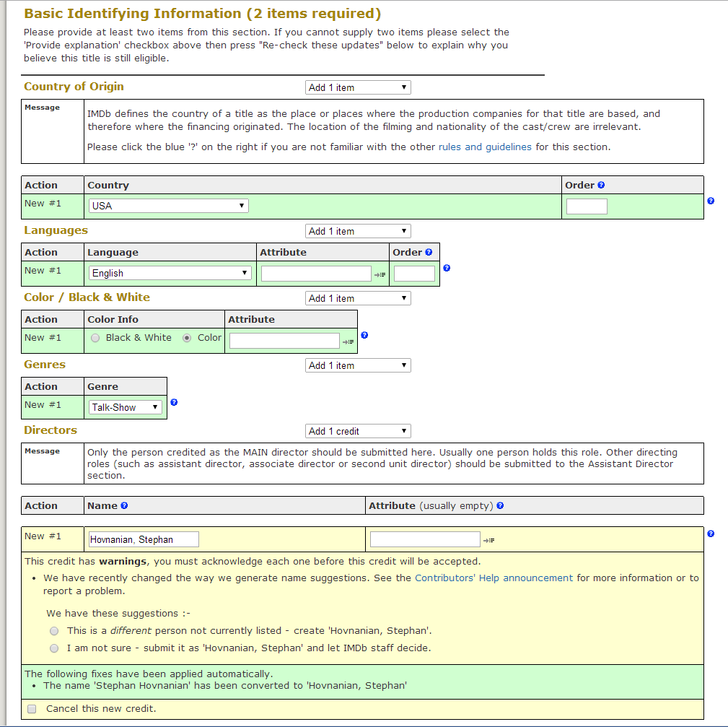Open the Talk-Show genre dropdown
This screenshot has height=727, width=728.
126,407
